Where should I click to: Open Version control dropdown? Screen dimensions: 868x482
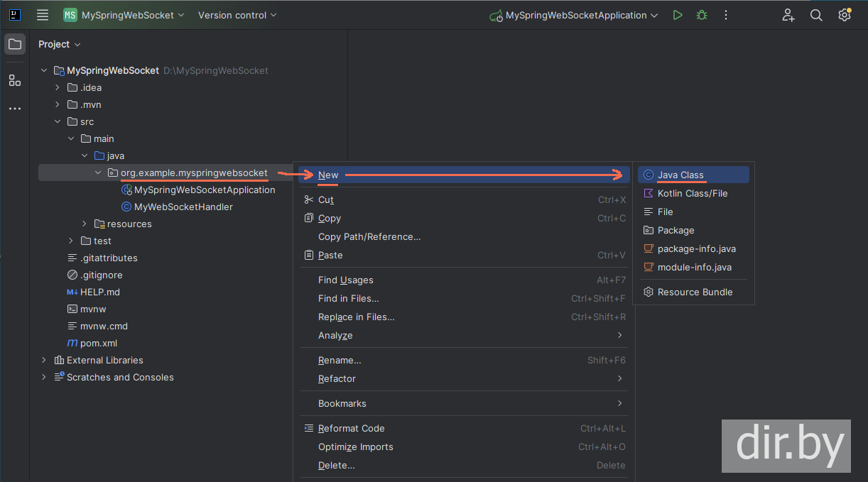point(237,15)
